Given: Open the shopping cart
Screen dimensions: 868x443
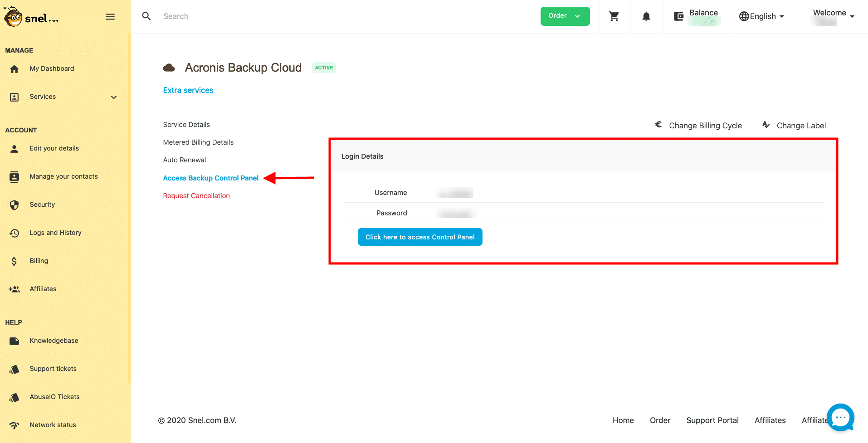Looking at the screenshot, I should click(x=614, y=16).
